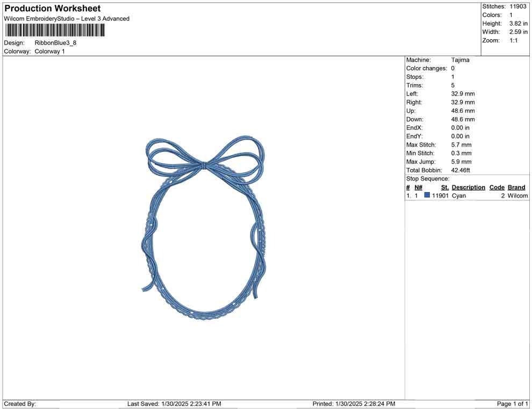Click the Total Bobbin value 42.46ft
Viewport: 532px width, 409px height.
pyautogui.click(x=462, y=170)
